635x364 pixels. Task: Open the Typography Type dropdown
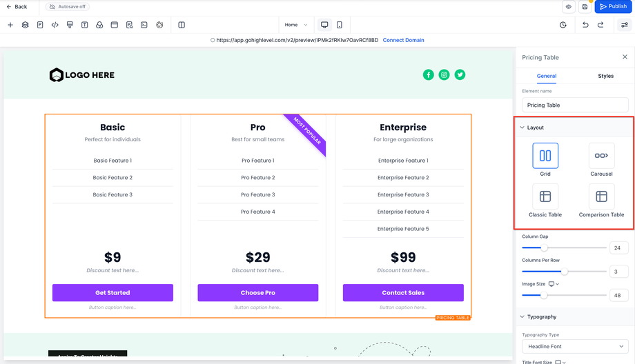click(x=575, y=346)
